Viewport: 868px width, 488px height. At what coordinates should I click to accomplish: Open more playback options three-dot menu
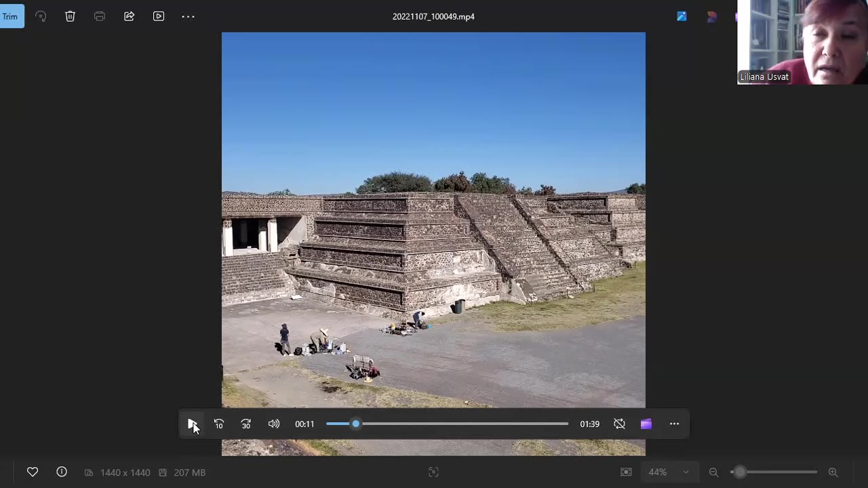click(674, 424)
